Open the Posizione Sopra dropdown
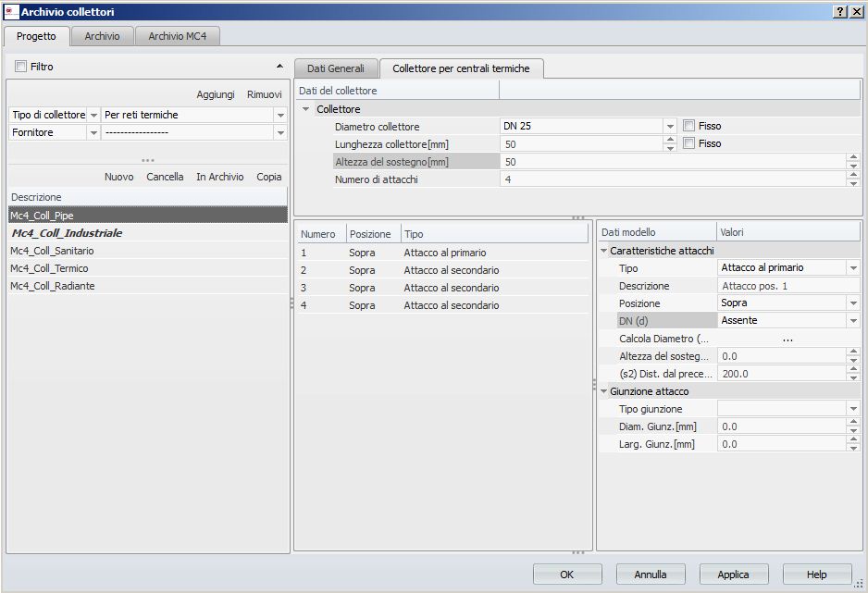 coord(852,303)
